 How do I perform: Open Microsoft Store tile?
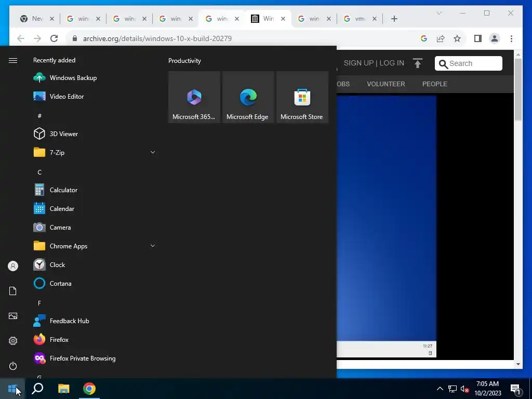pos(302,97)
